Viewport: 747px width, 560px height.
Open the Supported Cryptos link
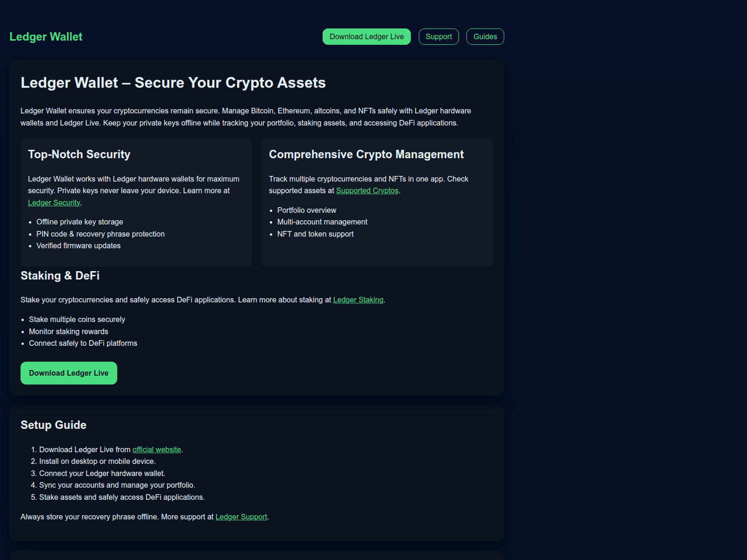[x=367, y=190]
